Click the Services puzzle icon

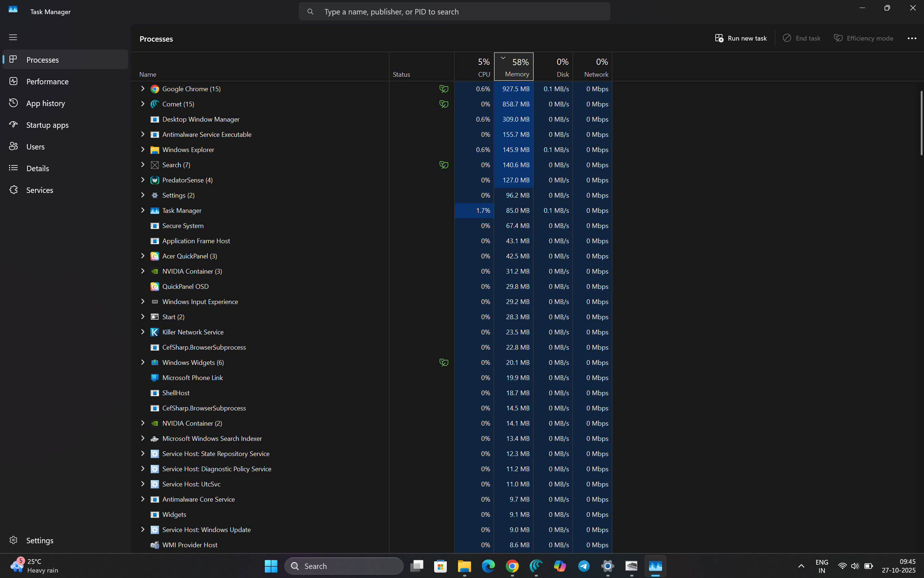coord(13,190)
